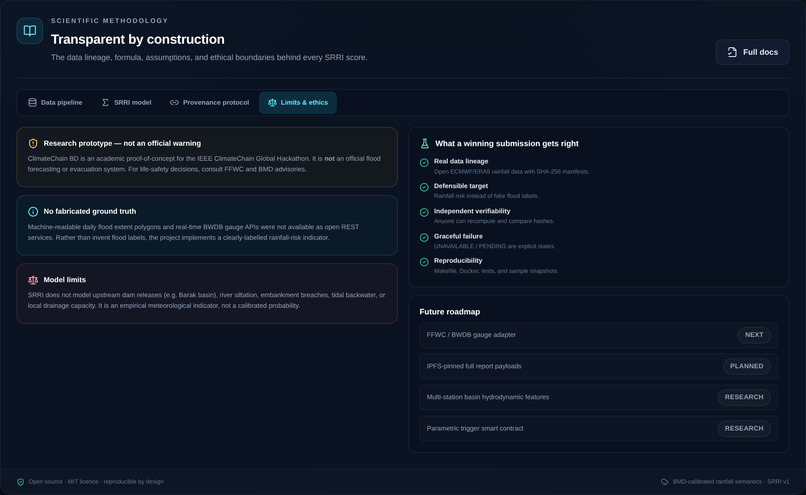Viewport: 806px width, 495px height.
Task: Click the check icon beside Reproducibility
Action: [424, 262]
